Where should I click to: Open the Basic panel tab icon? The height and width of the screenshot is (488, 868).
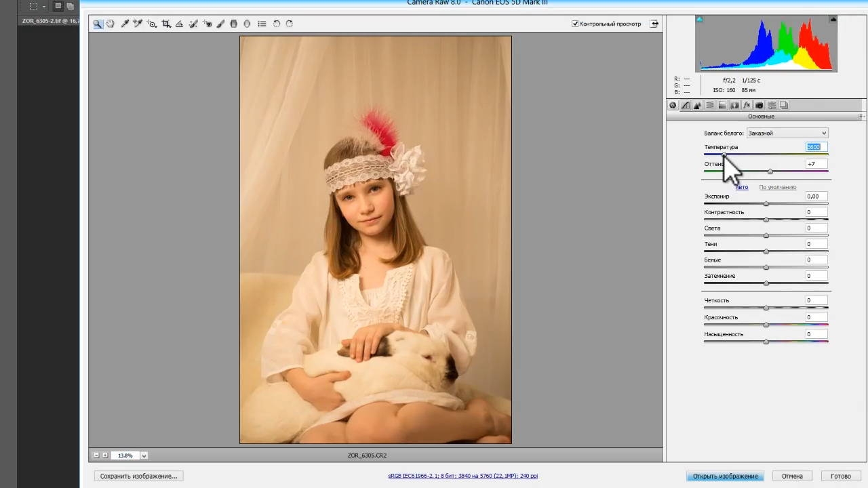pos(673,105)
